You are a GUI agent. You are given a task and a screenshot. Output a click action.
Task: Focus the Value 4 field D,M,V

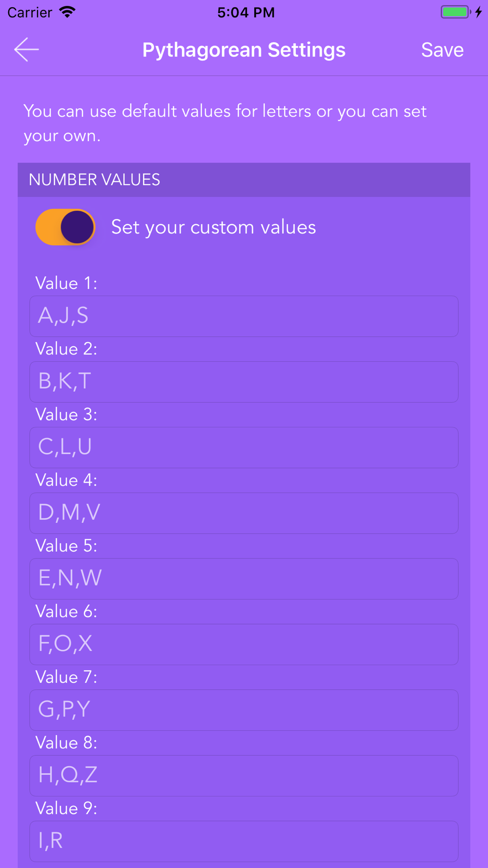(244, 513)
